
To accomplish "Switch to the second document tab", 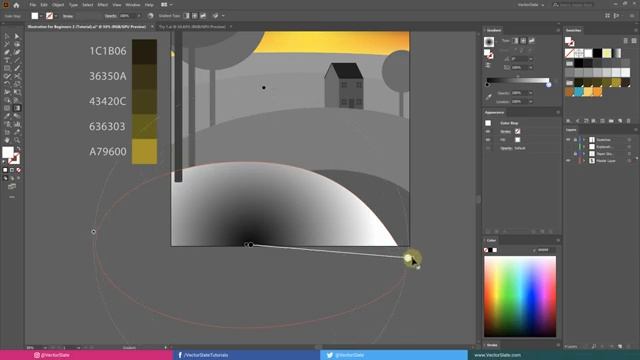I will tap(192, 27).
